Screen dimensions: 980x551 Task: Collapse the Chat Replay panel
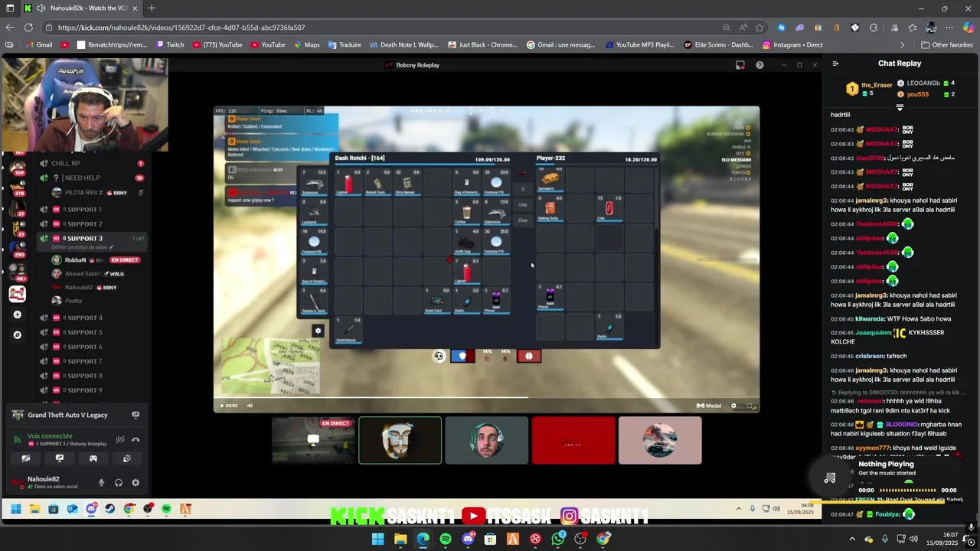pyautogui.click(x=835, y=64)
